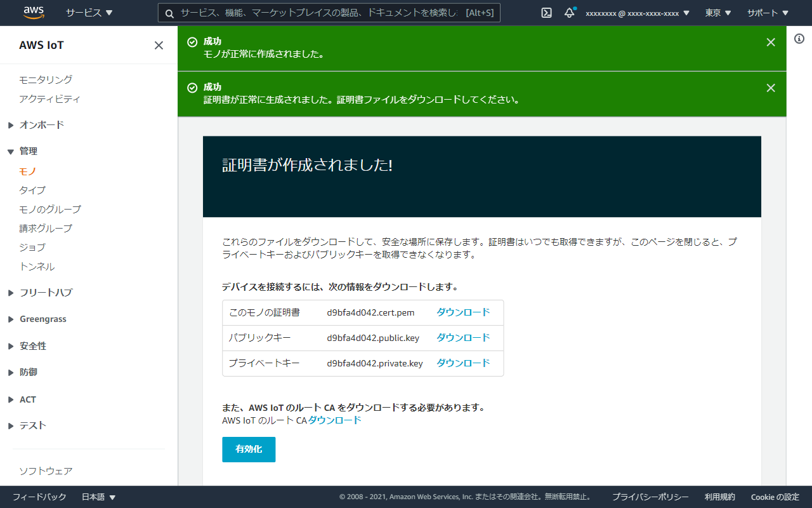812x508 pixels.
Task: Open the サポート menu
Action: (x=767, y=12)
